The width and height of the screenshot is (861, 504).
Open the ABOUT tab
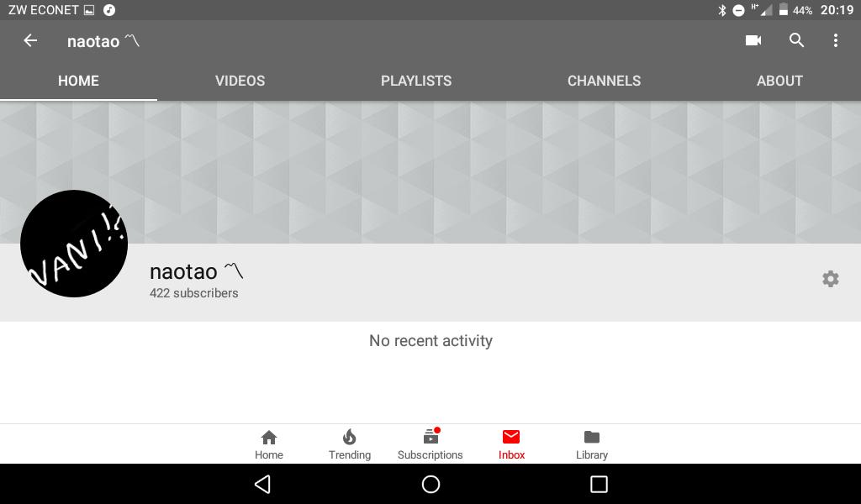pos(779,81)
